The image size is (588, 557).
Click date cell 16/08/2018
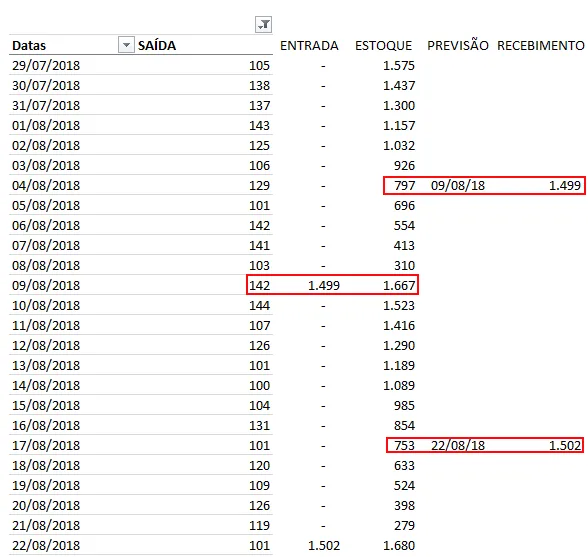point(46,425)
